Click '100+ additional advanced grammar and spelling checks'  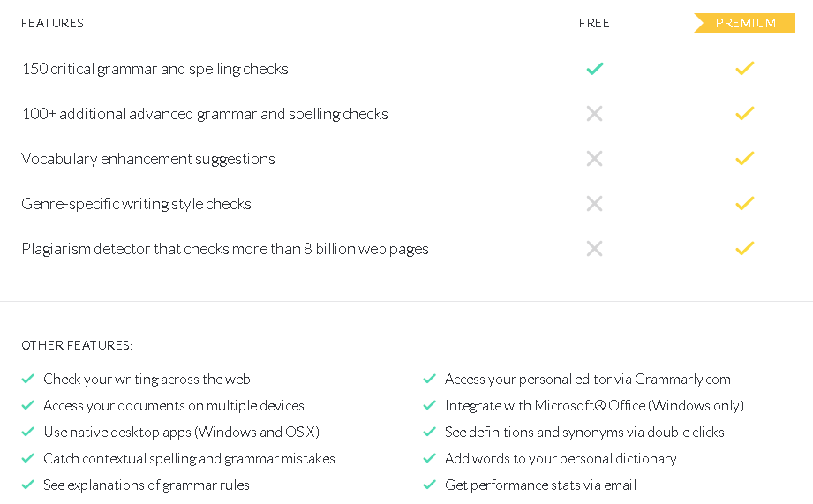tap(205, 114)
